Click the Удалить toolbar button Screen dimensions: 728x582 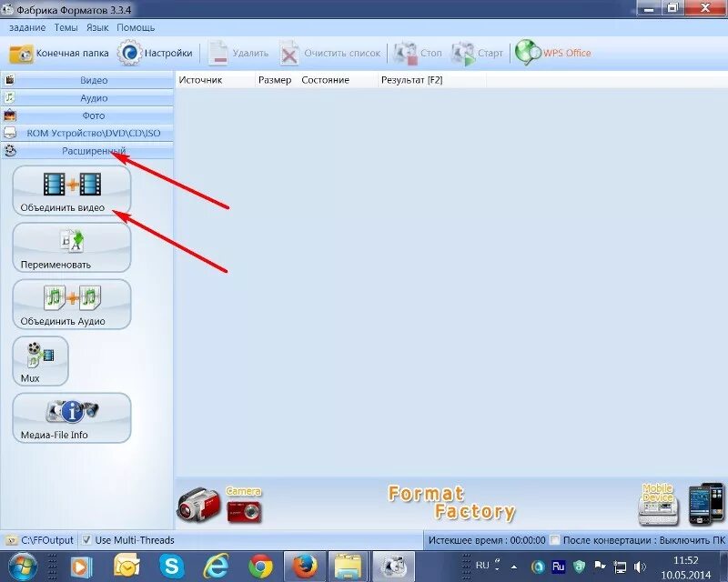238,54
